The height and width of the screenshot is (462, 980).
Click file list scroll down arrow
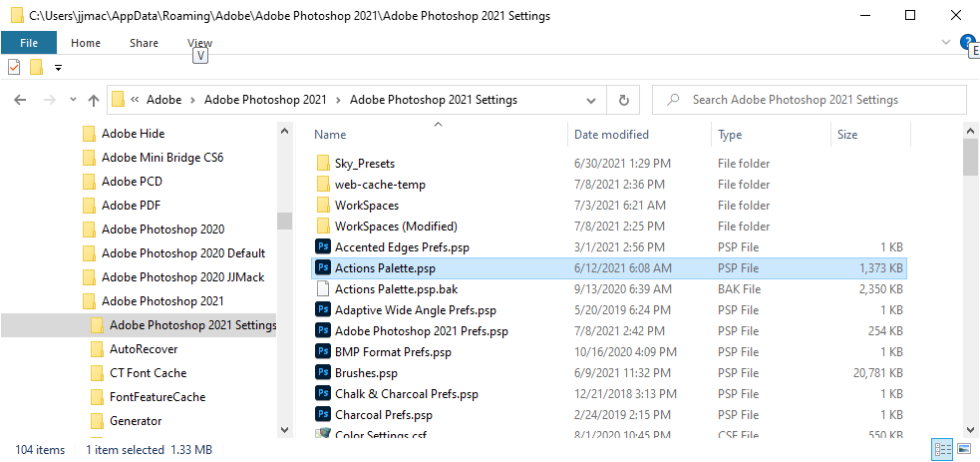[x=971, y=429]
